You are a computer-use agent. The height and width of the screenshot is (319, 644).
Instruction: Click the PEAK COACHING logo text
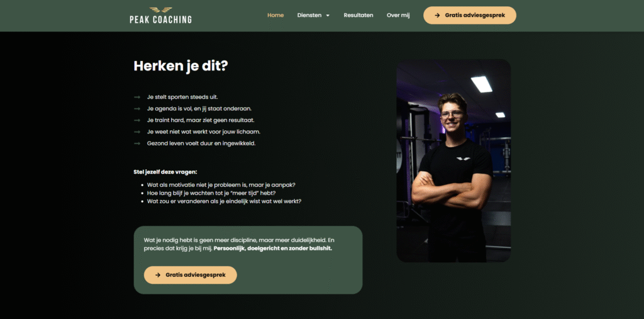pos(160,20)
